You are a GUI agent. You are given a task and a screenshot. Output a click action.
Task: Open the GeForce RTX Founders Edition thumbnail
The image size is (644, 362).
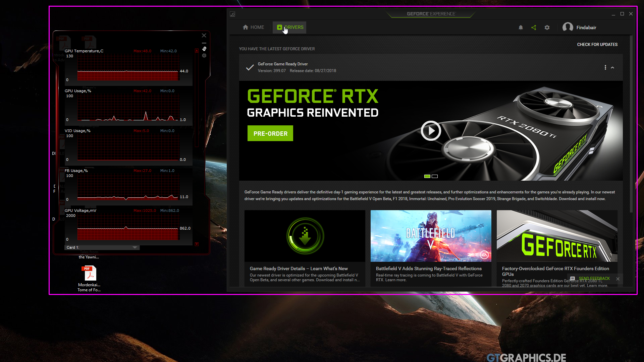(557, 236)
